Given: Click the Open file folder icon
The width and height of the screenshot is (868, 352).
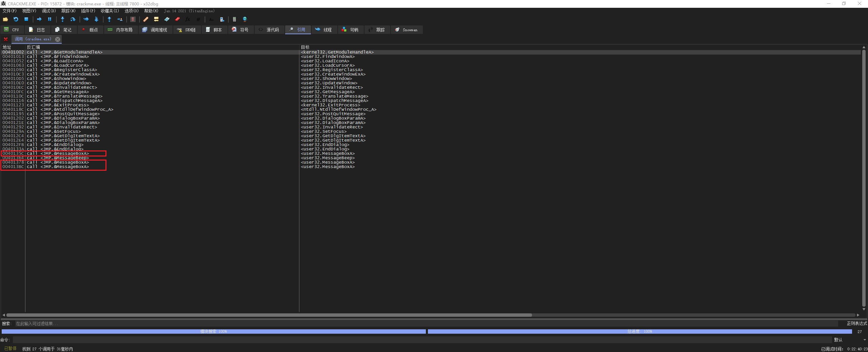Looking at the screenshot, I should tap(5, 19).
